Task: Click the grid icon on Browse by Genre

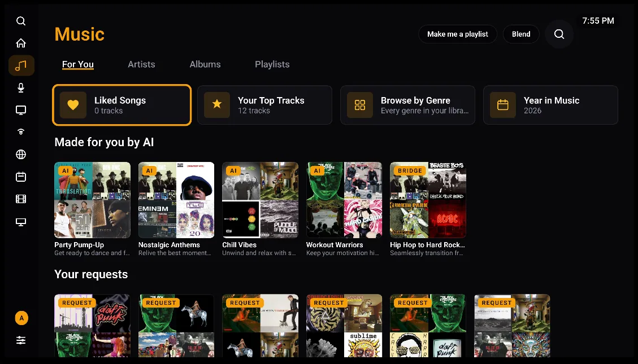Action: tap(360, 105)
